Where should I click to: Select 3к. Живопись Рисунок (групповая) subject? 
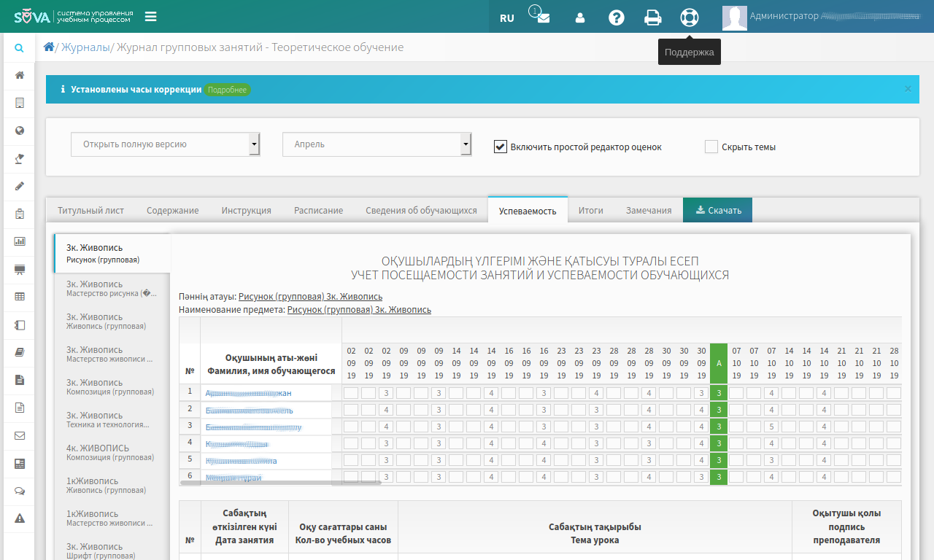pos(112,253)
